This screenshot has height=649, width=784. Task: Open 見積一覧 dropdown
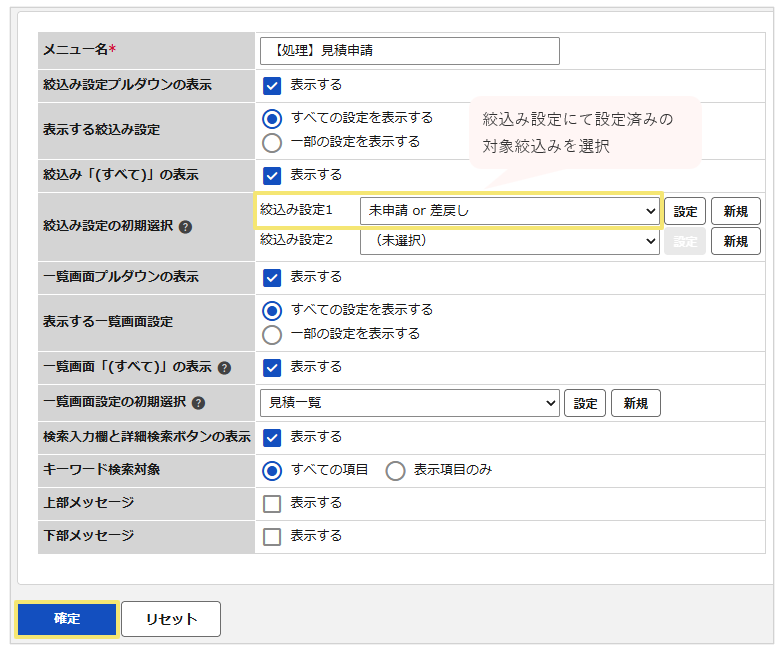[410, 403]
